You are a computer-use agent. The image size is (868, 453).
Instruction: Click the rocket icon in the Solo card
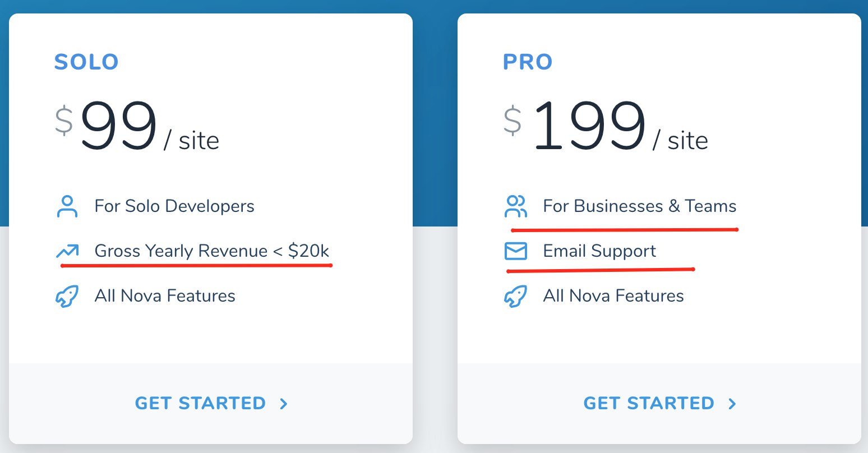click(67, 296)
